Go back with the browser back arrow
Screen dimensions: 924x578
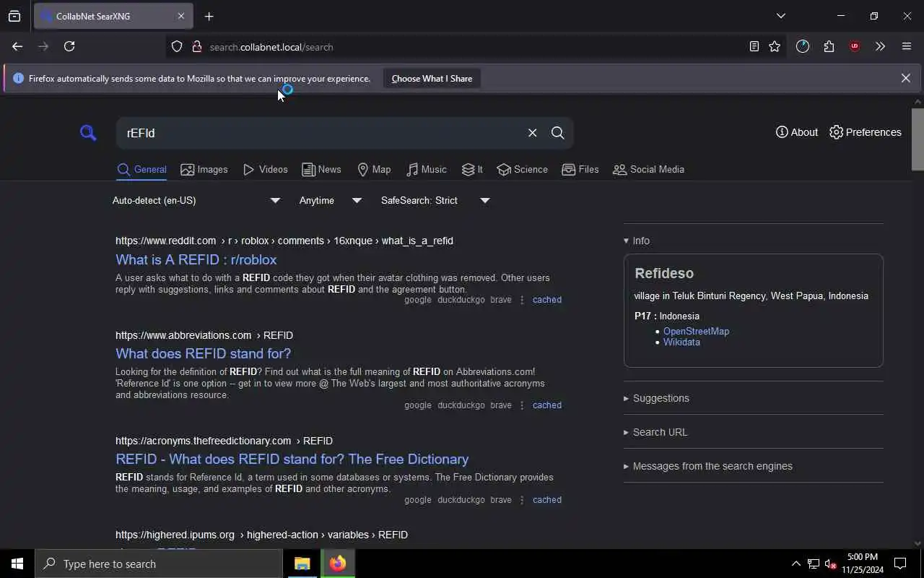click(x=17, y=46)
